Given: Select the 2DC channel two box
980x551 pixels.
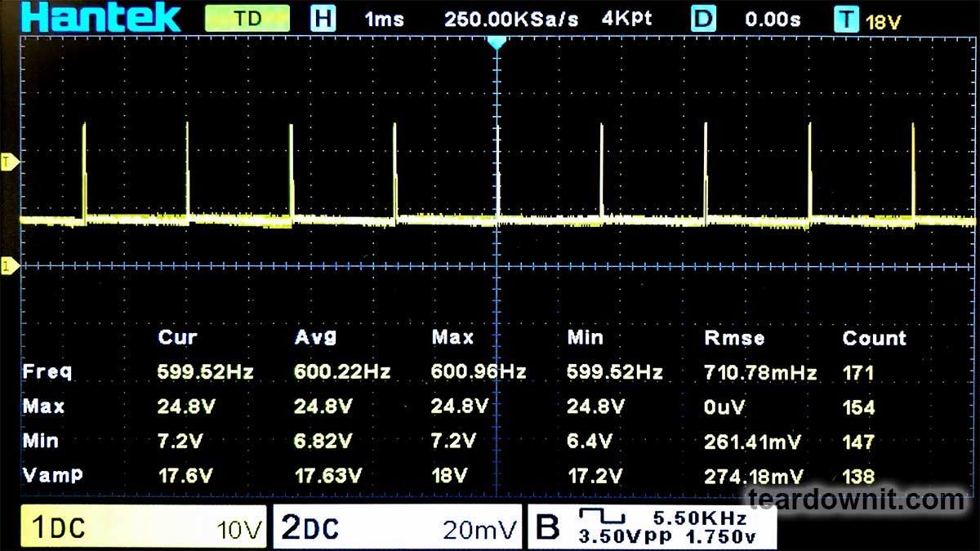Looking at the screenshot, I should click(x=396, y=528).
